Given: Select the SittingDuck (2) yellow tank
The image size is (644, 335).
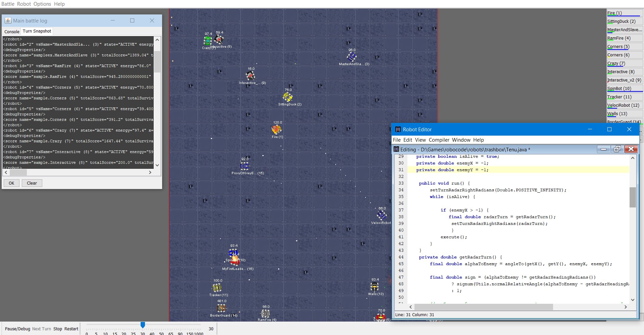Looking at the screenshot, I should (287, 97).
